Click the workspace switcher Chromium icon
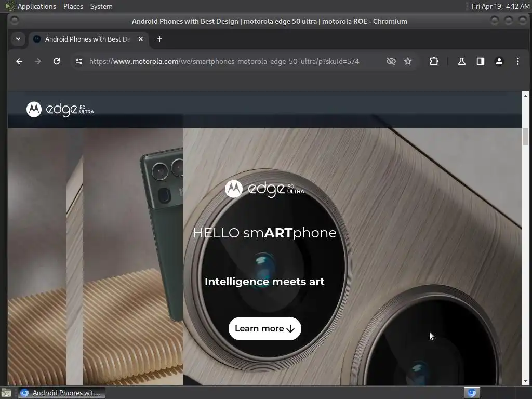The height and width of the screenshot is (399, 532). [x=472, y=393]
